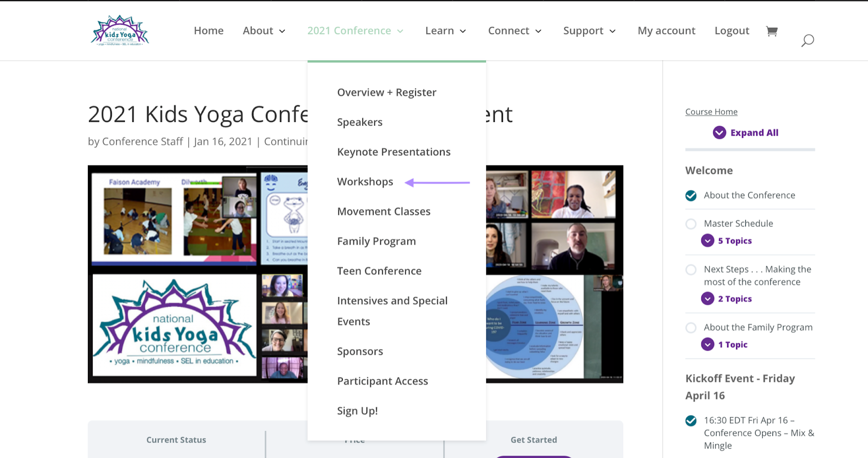This screenshot has height=458, width=868.
Task: Click the Conference Staff author link
Action: pyautogui.click(x=143, y=142)
